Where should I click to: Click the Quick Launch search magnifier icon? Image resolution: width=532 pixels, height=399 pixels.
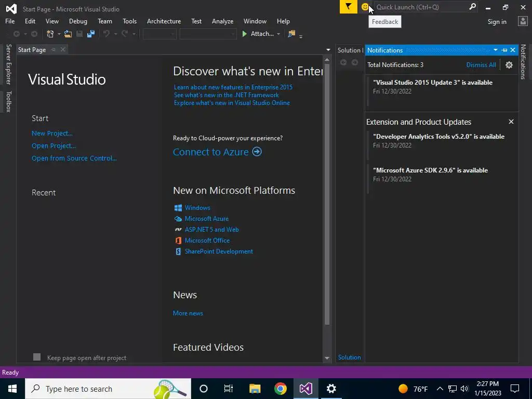(472, 7)
